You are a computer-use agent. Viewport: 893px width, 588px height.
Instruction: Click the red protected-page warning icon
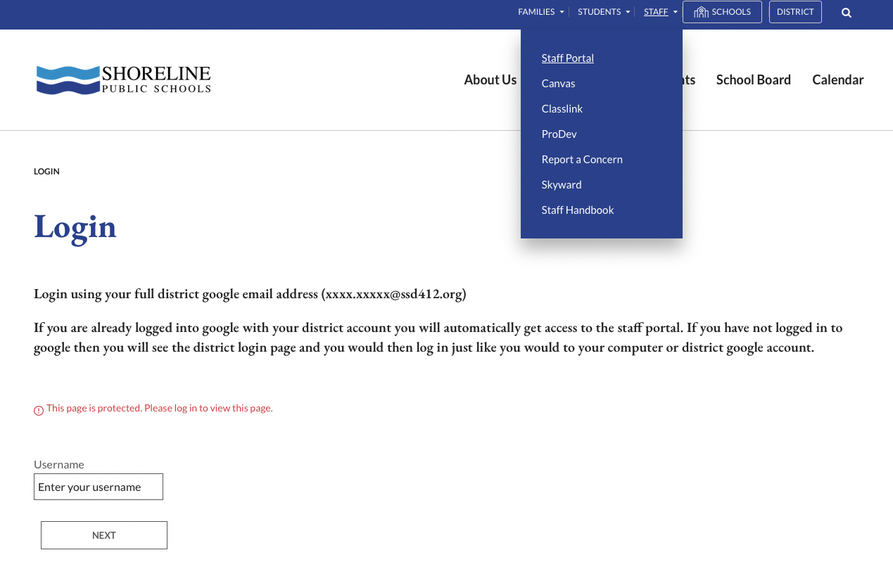[x=39, y=410]
